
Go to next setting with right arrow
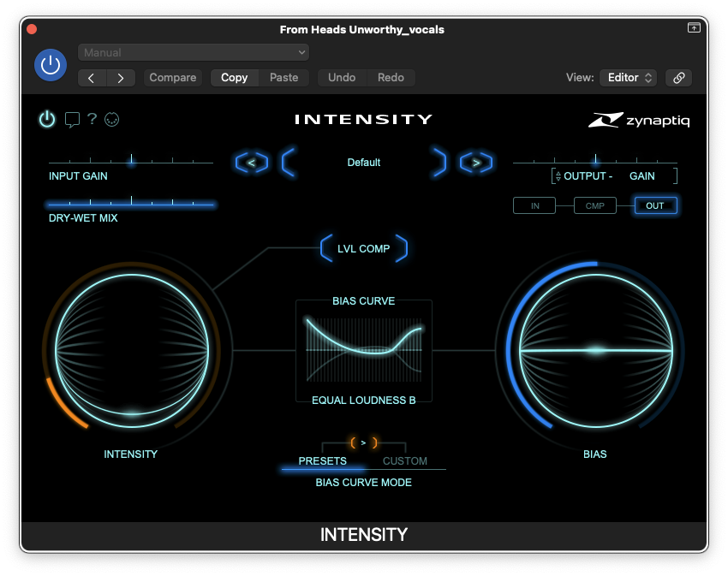[121, 78]
